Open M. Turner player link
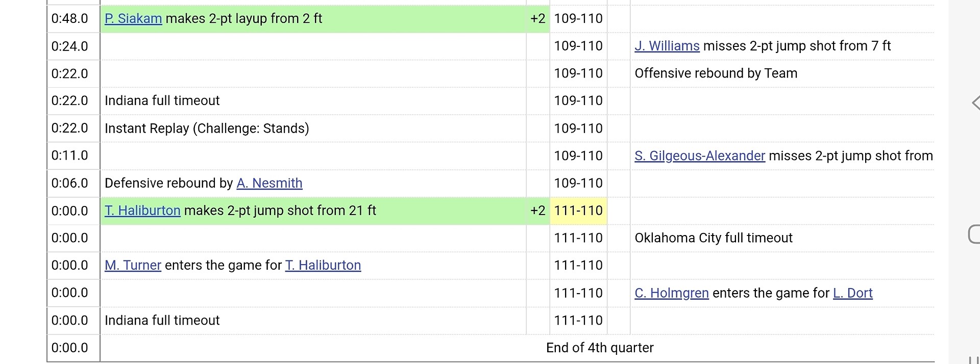 coord(133,266)
